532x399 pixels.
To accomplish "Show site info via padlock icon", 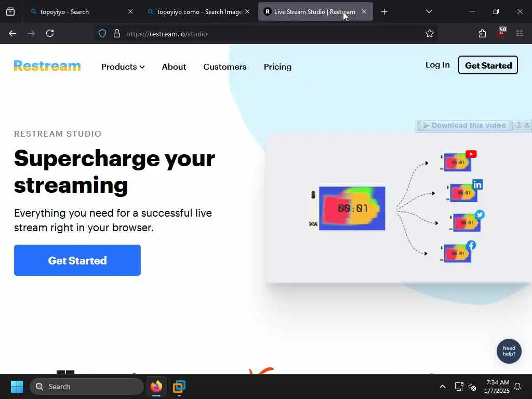I will coord(117,34).
